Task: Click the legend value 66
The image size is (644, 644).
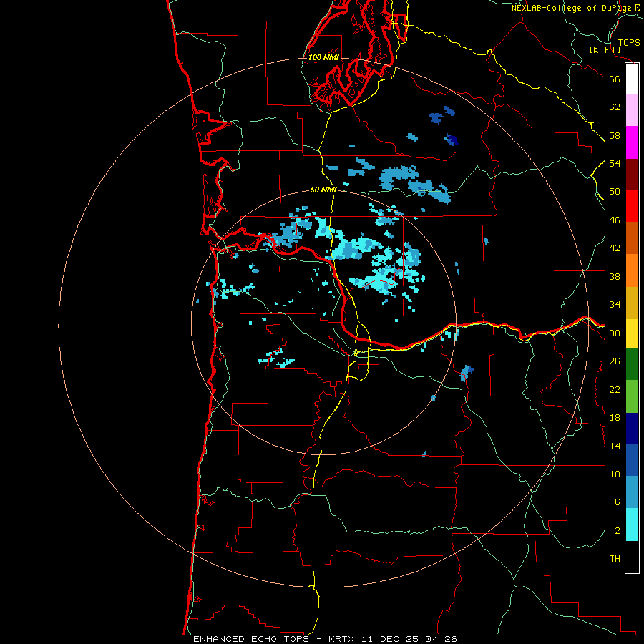Action: click(615, 79)
